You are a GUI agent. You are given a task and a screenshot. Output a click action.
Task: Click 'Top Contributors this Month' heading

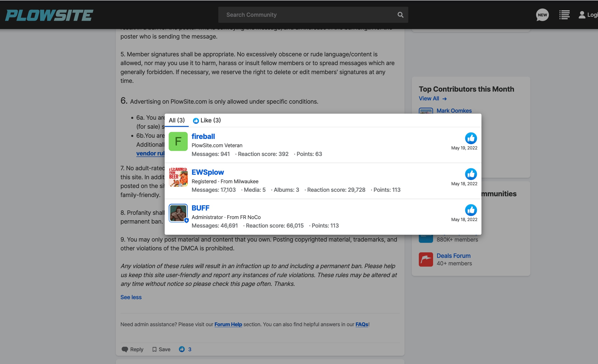point(466,89)
